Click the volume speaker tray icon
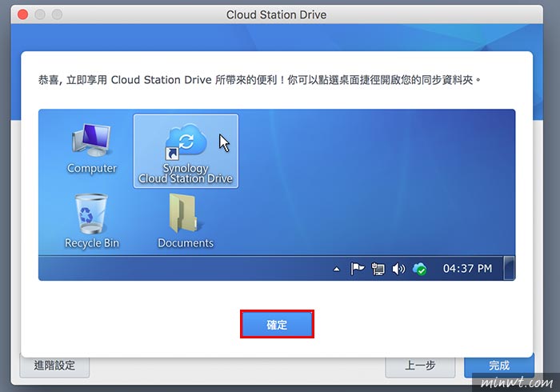 point(398,269)
